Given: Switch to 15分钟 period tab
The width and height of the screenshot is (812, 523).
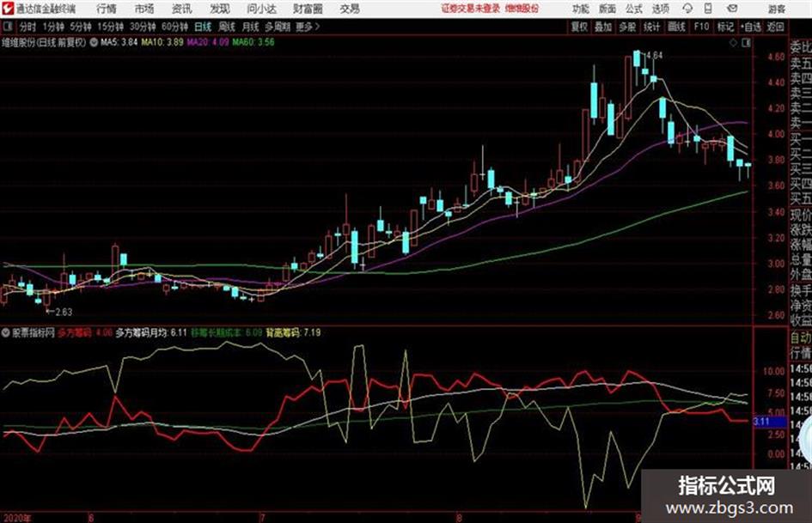Looking at the screenshot, I should click(111, 27).
